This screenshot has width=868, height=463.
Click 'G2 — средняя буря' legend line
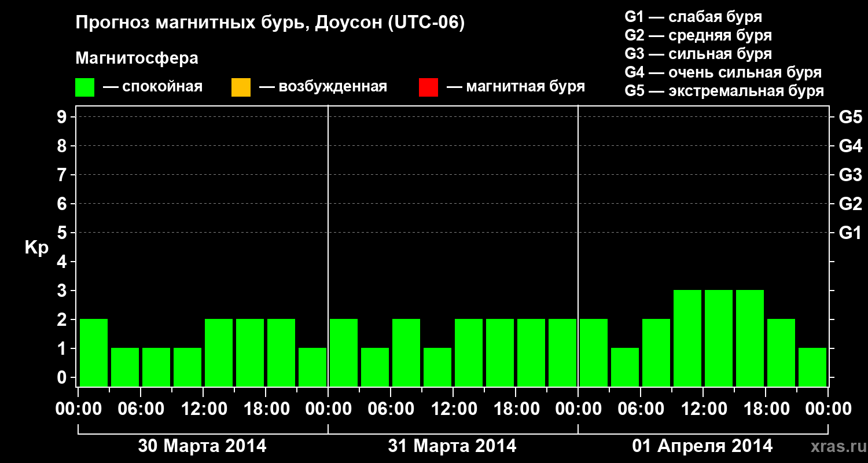tap(698, 35)
